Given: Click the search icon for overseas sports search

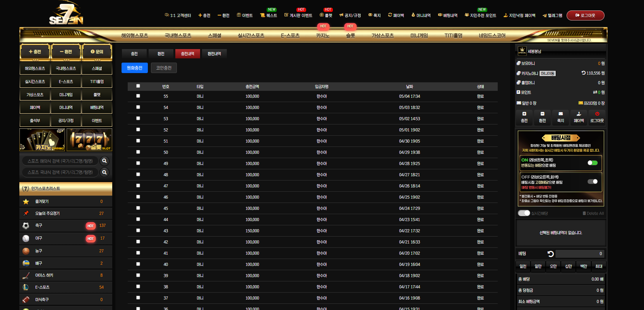Looking at the screenshot, I should click(x=104, y=161).
